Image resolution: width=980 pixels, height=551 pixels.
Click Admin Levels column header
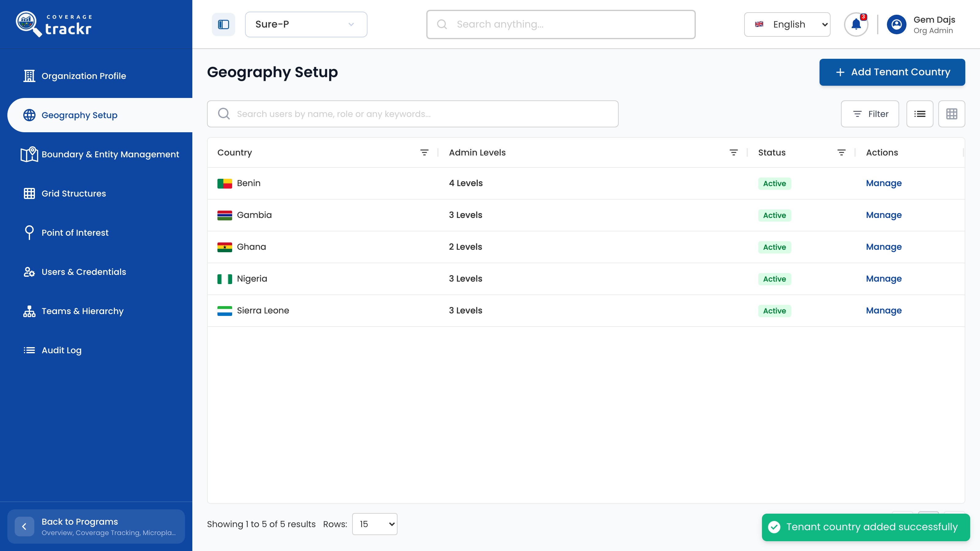click(x=477, y=152)
